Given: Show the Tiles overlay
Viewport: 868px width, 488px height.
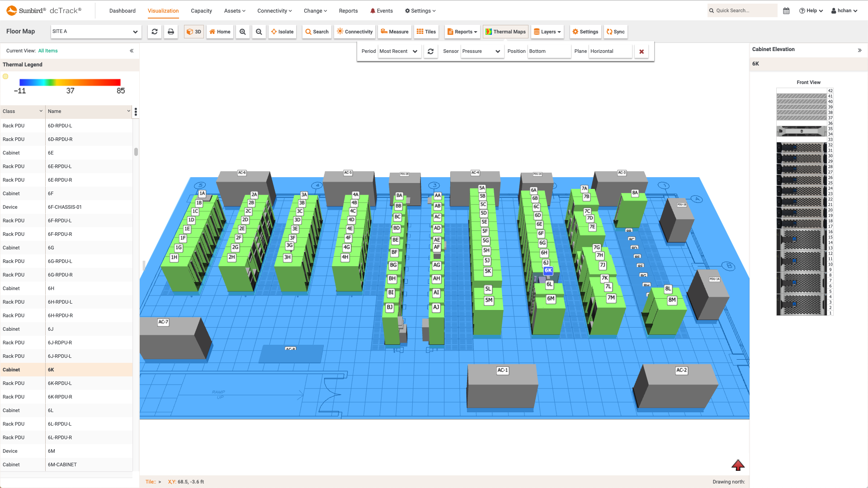Looking at the screenshot, I should point(426,32).
